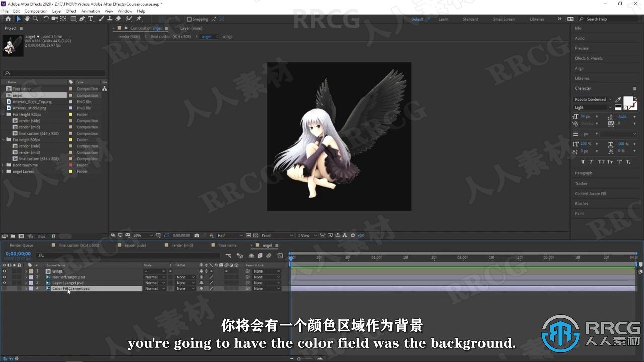Select the Horizontal Type tool
The width and height of the screenshot is (644, 362).
(x=91, y=19)
